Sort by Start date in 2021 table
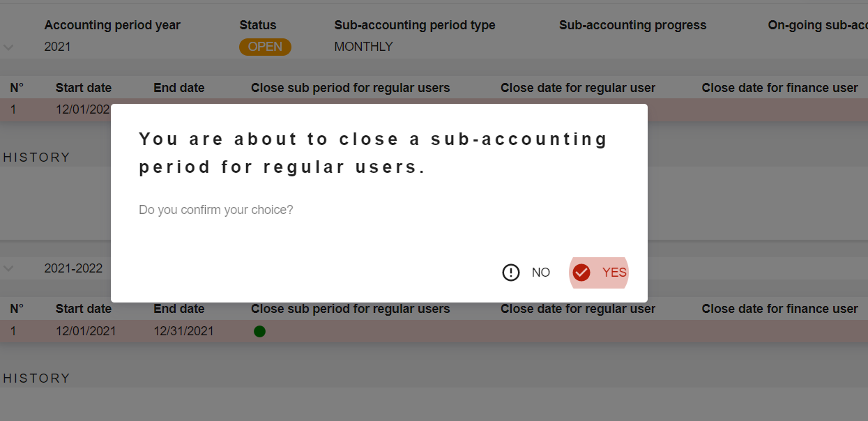 coord(84,88)
